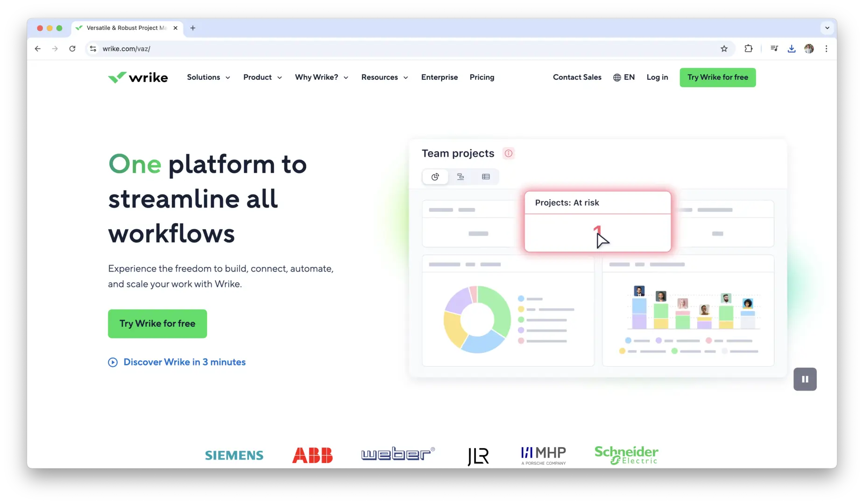The height and width of the screenshot is (504, 864).
Task: Expand the Product dropdown menu
Action: pos(262,77)
